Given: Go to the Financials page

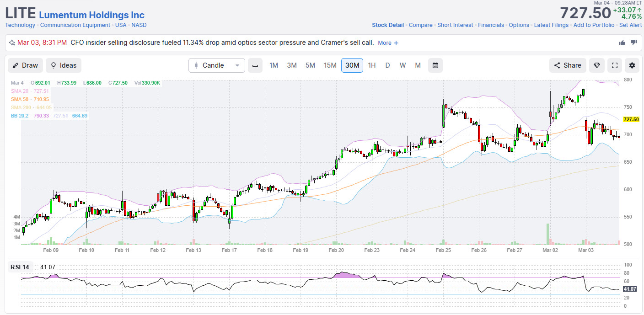Looking at the screenshot, I should (491, 25).
